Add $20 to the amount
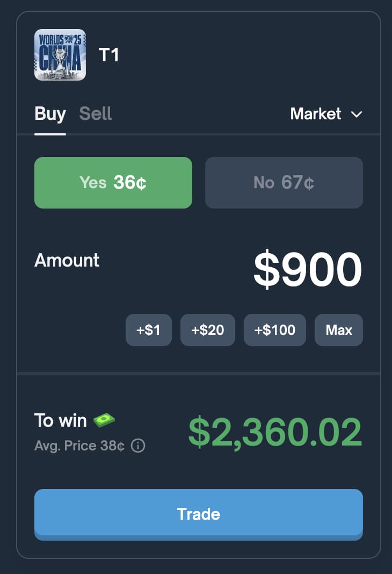The image size is (392, 574). (x=207, y=330)
